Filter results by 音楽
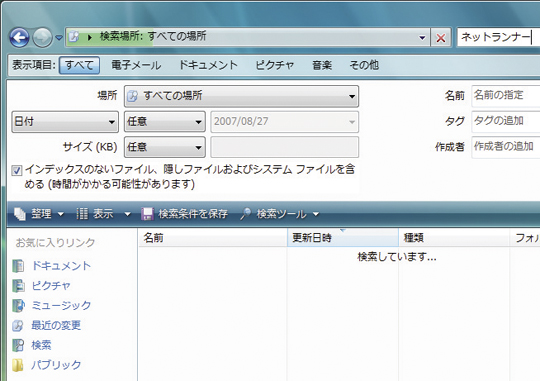The width and height of the screenshot is (540, 381). coord(322,65)
